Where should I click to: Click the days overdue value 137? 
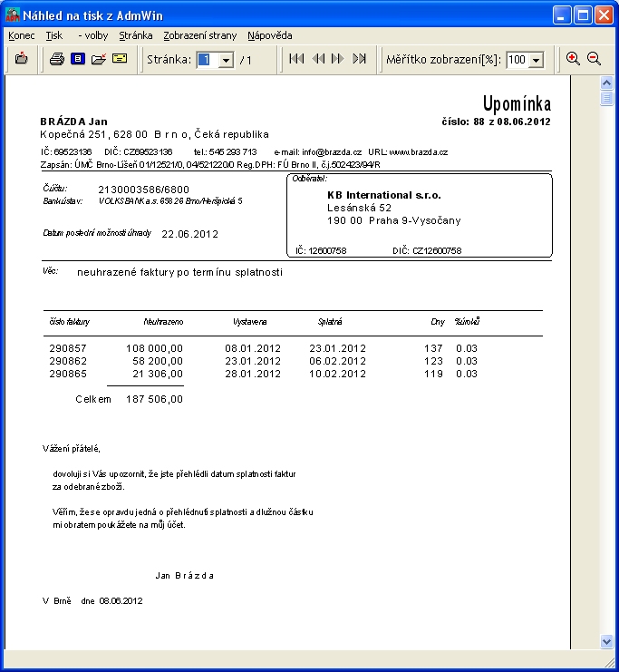coord(433,348)
